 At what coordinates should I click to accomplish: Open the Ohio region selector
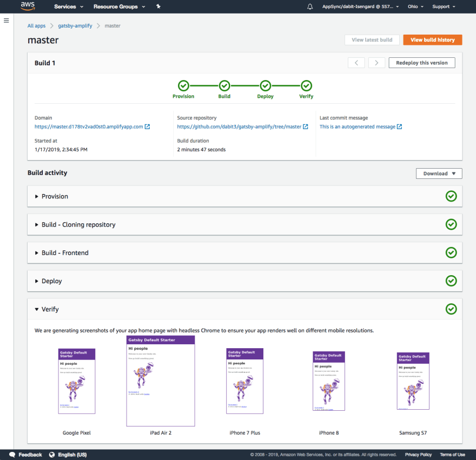tap(415, 6)
